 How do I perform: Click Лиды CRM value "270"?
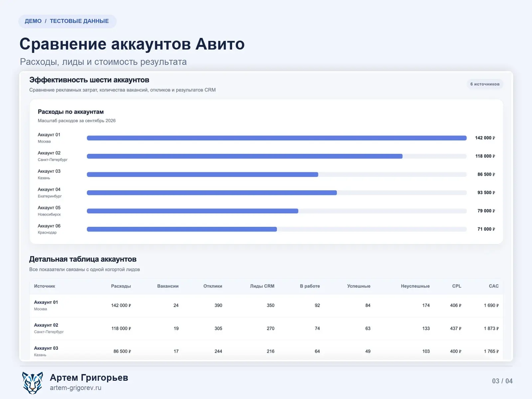point(270,328)
